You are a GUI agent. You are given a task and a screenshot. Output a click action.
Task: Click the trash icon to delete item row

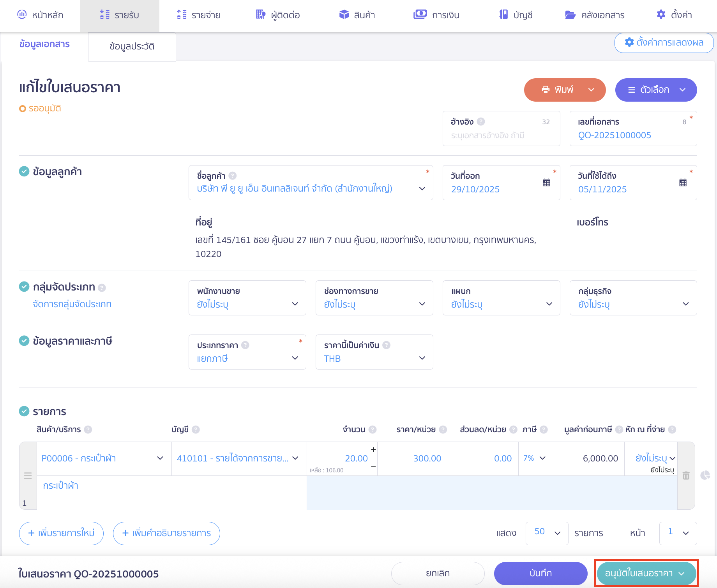click(x=686, y=475)
